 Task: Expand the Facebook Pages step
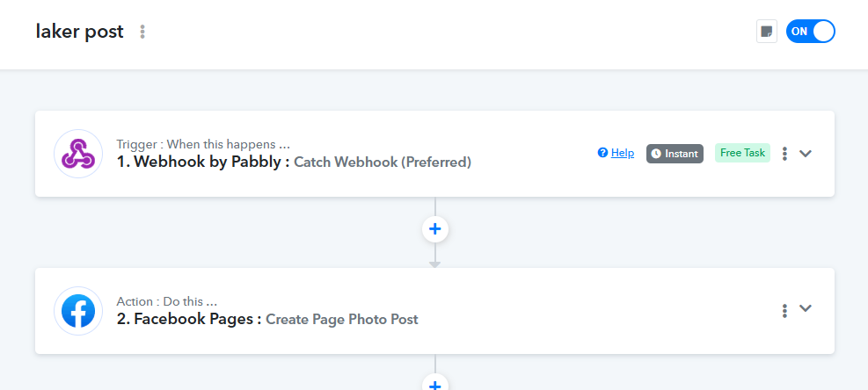pos(806,309)
